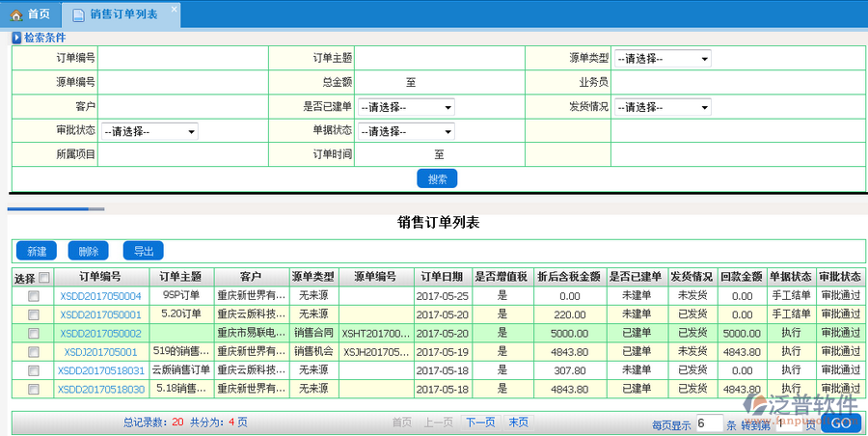Collapse the 检索条件 panel arrow icon

click(x=16, y=38)
